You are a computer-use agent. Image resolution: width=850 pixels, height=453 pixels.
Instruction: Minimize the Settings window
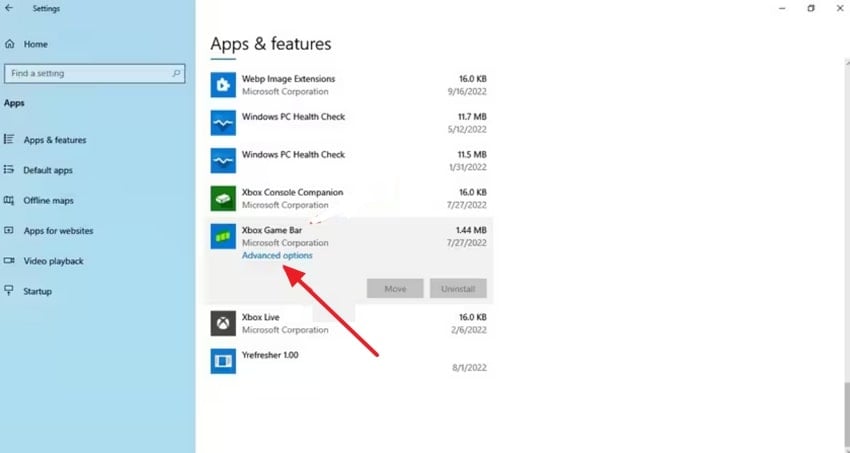(782, 8)
